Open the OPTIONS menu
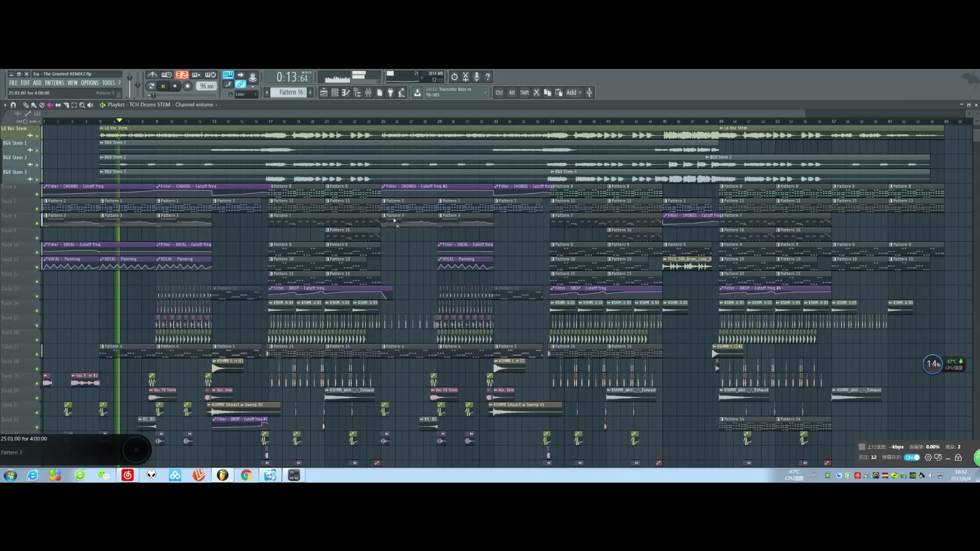 (90, 83)
